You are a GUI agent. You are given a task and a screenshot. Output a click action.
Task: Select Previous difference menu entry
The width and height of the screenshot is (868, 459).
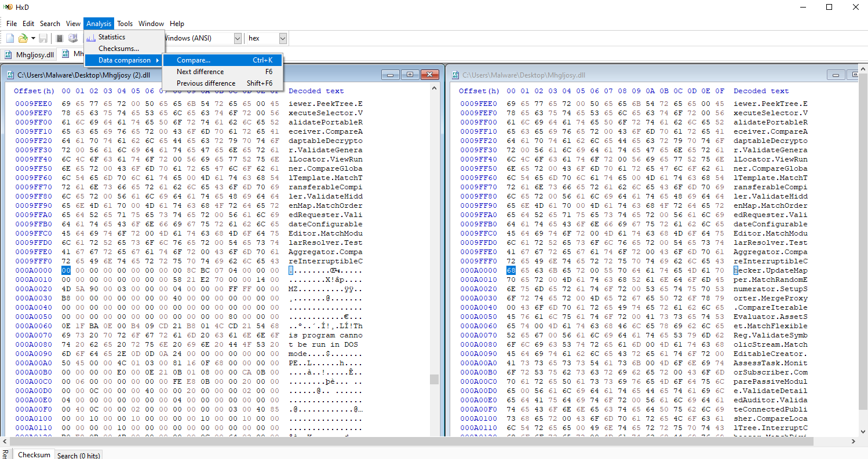click(223, 83)
